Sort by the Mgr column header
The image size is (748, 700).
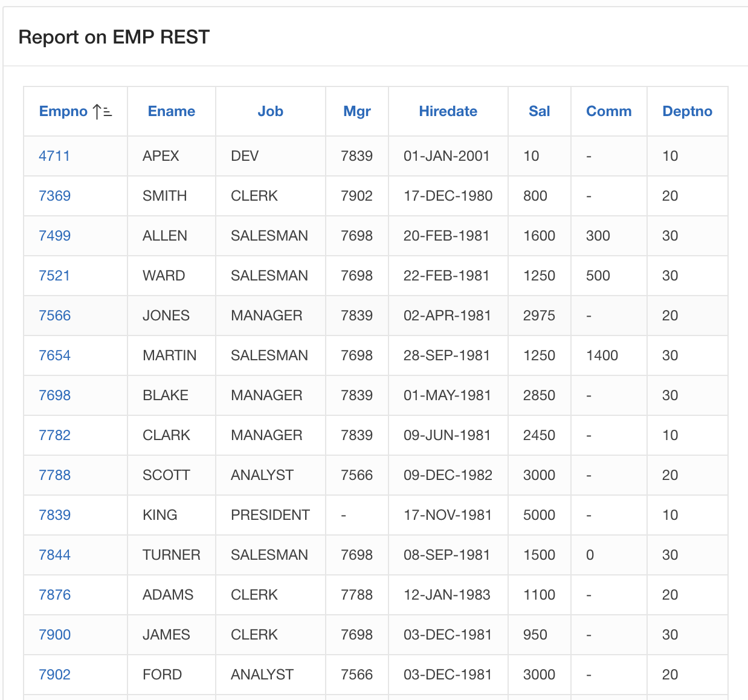click(x=356, y=111)
